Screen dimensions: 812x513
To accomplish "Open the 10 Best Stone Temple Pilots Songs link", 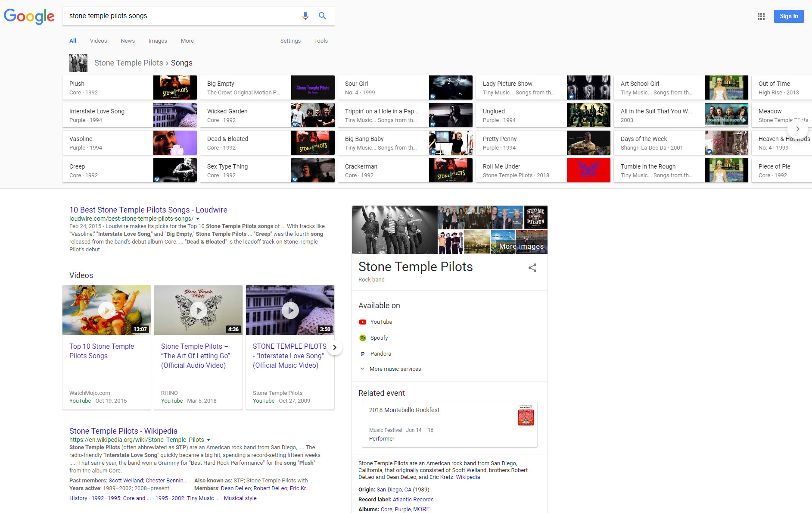I will coord(148,210).
